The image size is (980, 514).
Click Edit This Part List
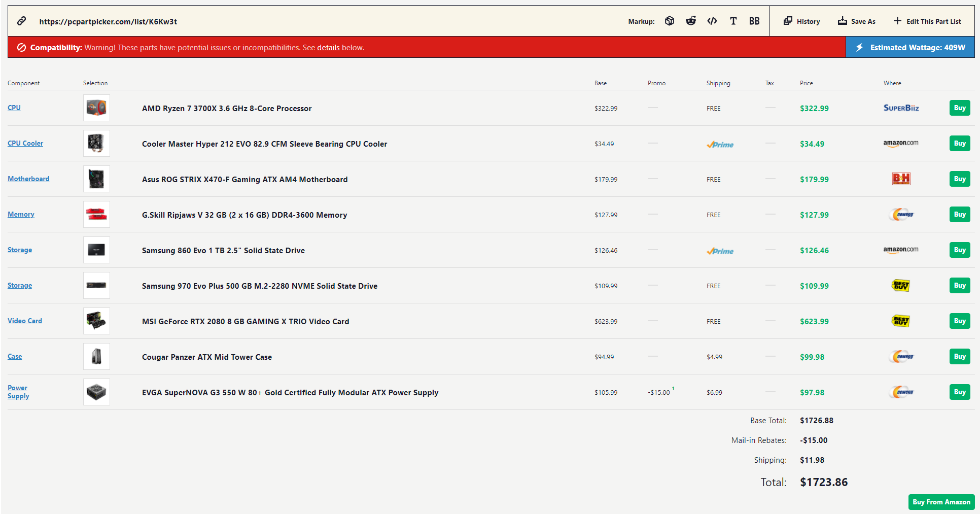[x=927, y=21]
